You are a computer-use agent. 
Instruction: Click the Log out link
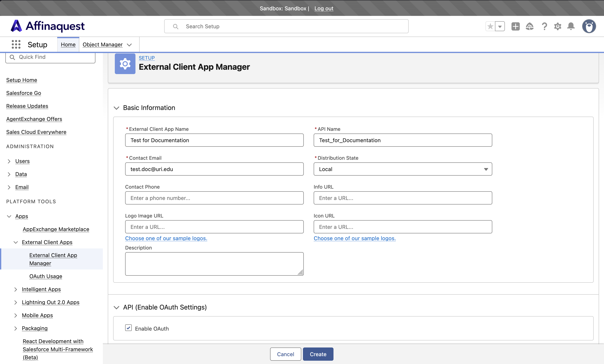point(324,8)
